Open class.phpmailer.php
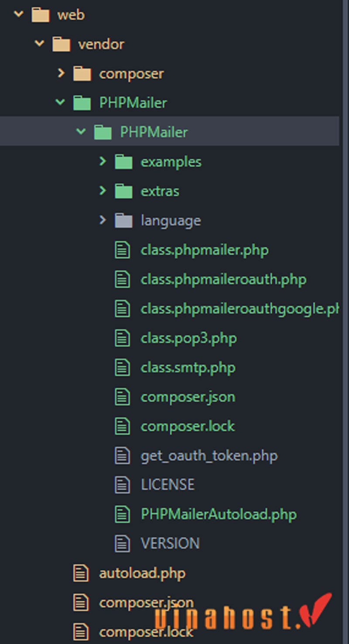The width and height of the screenshot is (349, 644). pos(205,250)
